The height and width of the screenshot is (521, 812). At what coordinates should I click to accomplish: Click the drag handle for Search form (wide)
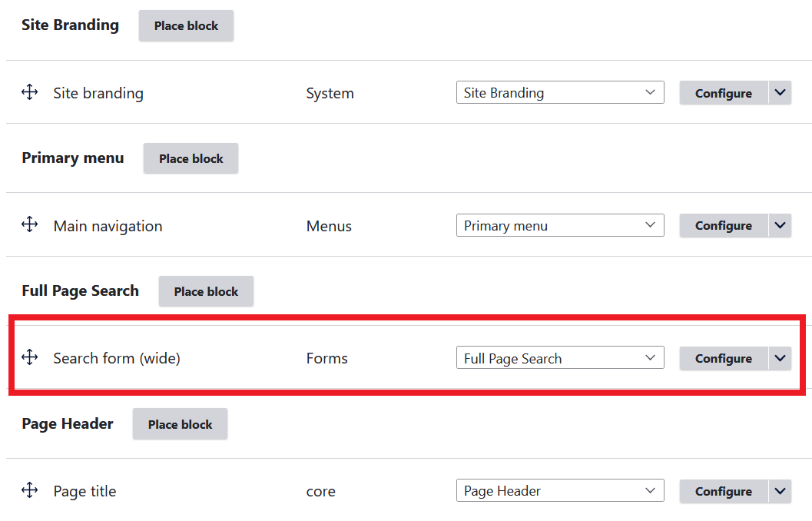[29, 358]
